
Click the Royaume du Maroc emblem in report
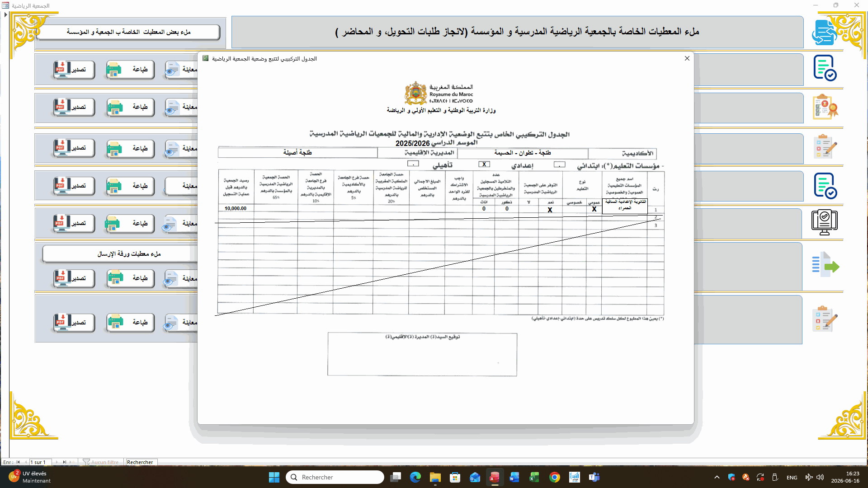tap(415, 94)
